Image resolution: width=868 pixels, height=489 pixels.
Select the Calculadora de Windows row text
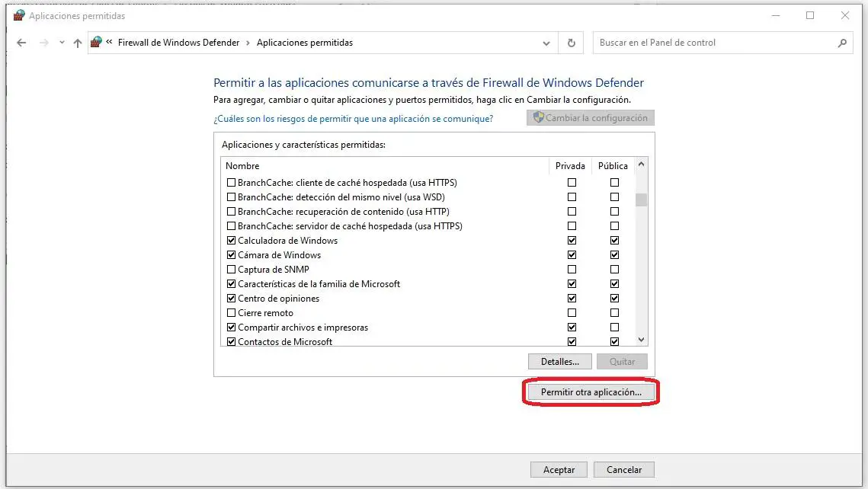[x=287, y=241]
